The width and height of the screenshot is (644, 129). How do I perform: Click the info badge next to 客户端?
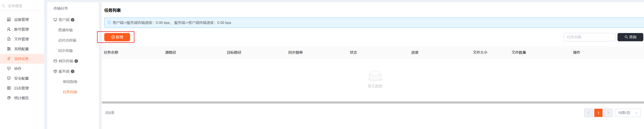coord(72,20)
